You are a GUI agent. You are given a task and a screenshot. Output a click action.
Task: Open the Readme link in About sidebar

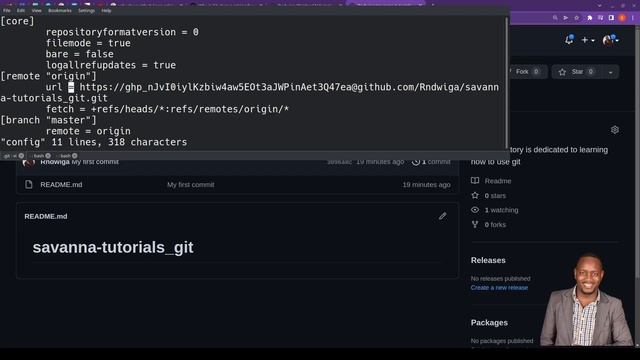coord(498,181)
